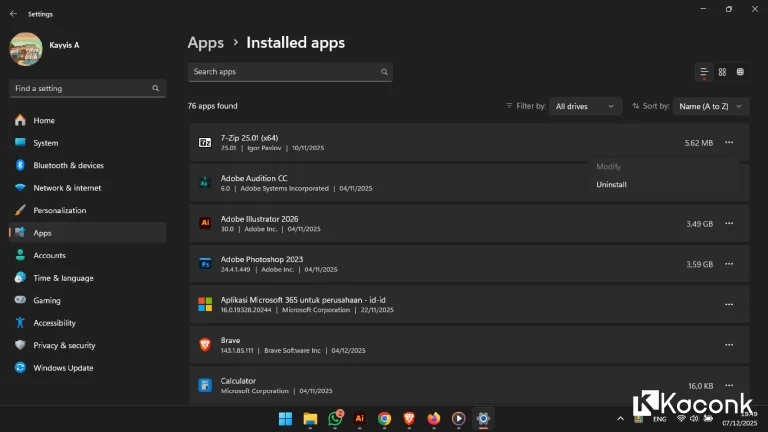Screen dimensions: 768x432
Task: Select Apps in the sidebar
Action: pyautogui.click(x=87, y=233)
